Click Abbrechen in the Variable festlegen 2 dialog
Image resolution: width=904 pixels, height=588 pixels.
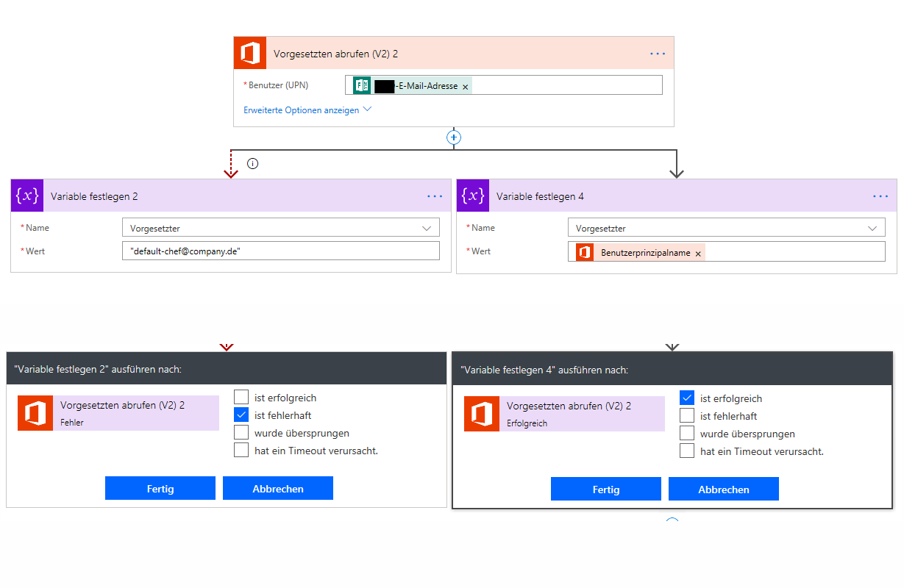(277, 487)
